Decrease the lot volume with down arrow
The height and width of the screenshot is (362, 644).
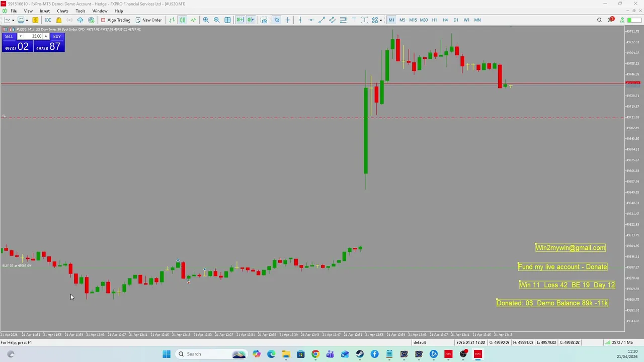click(20, 36)
